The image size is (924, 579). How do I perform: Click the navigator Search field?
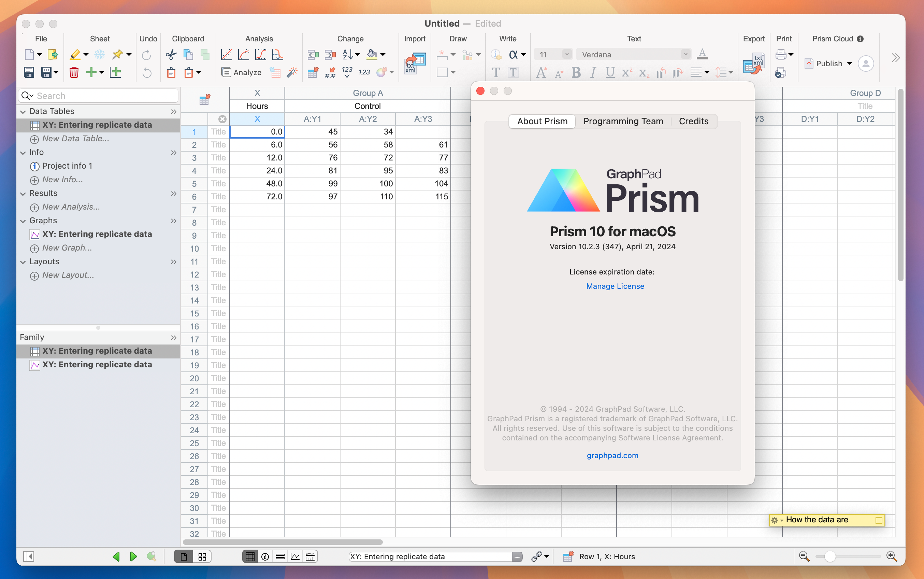pyautogui.click(x=98, y=96)
